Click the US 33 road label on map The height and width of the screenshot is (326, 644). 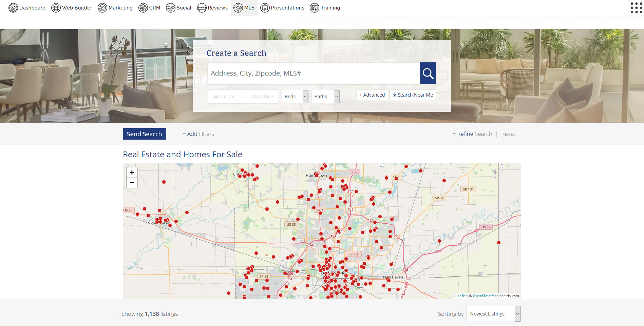(x=291, y=224)
